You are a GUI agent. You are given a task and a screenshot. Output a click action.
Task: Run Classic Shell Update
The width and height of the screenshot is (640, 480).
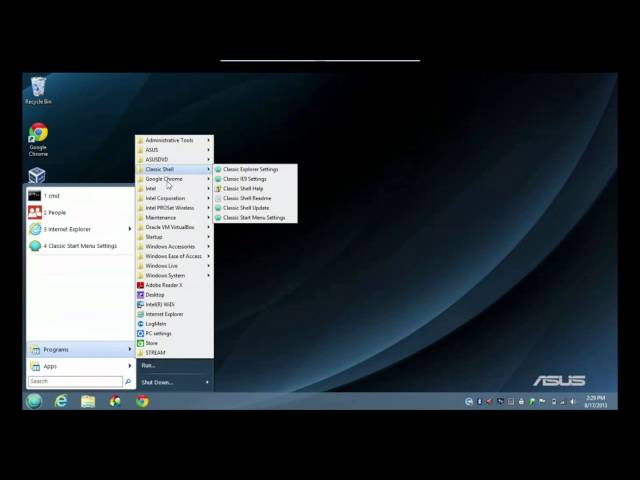[x=256, y=208]
